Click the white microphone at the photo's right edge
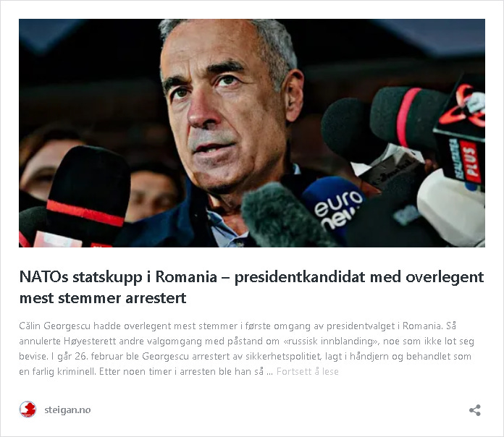This screenshot has width=504, height=437. [452, 208]
